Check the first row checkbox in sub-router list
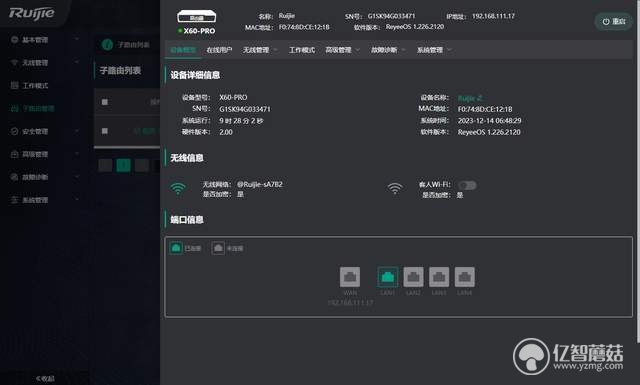The height and width of the screenshot is (385, 640). click(105, 131)
